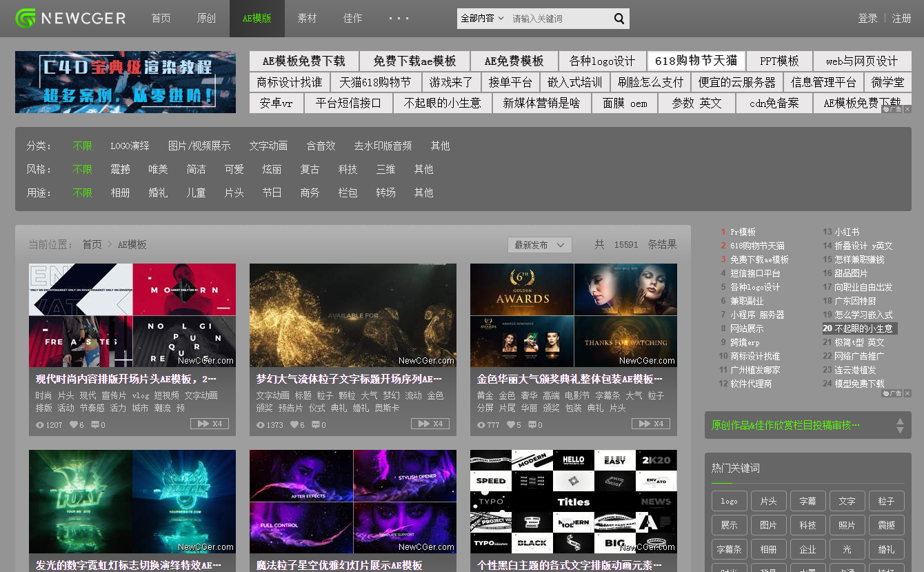
Task: Click the heart icon on 现代时尚 card
Action: tap(74, 425)
